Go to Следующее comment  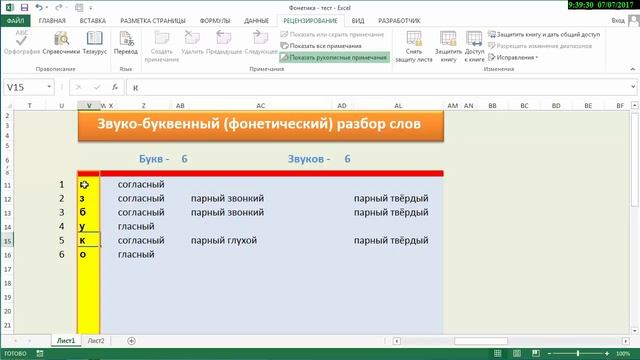tap(260, 42)
